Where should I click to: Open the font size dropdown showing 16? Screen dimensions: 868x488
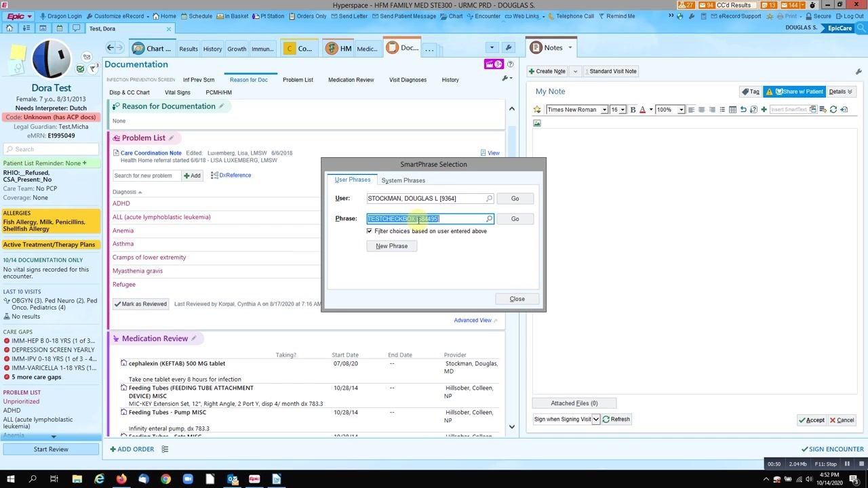623,110
